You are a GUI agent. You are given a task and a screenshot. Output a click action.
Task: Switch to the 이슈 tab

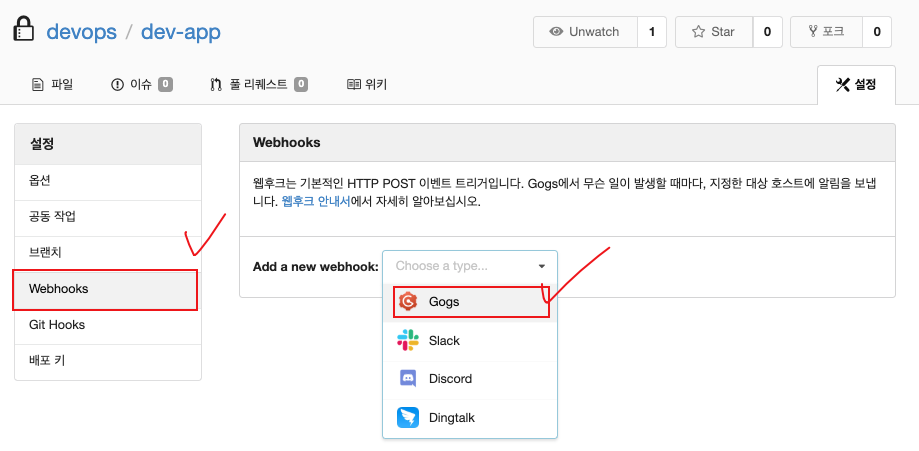(x=141, y=84)
